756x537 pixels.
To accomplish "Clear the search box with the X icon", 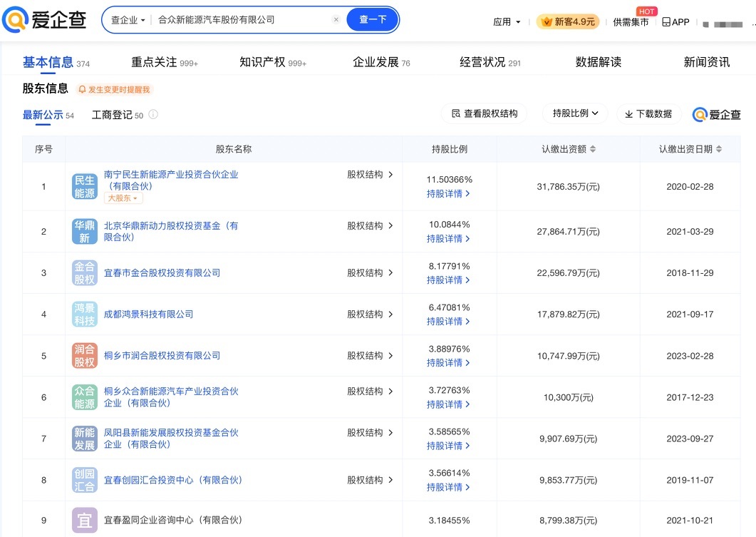I will tap(336, 20).
